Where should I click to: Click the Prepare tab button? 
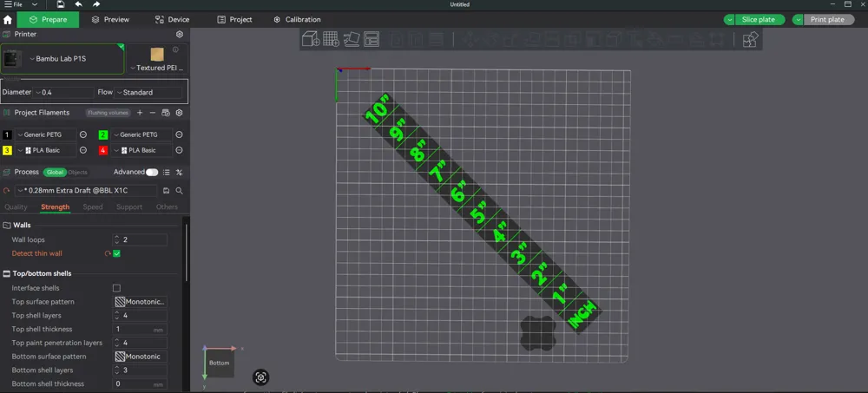click(x=48, y=19)
